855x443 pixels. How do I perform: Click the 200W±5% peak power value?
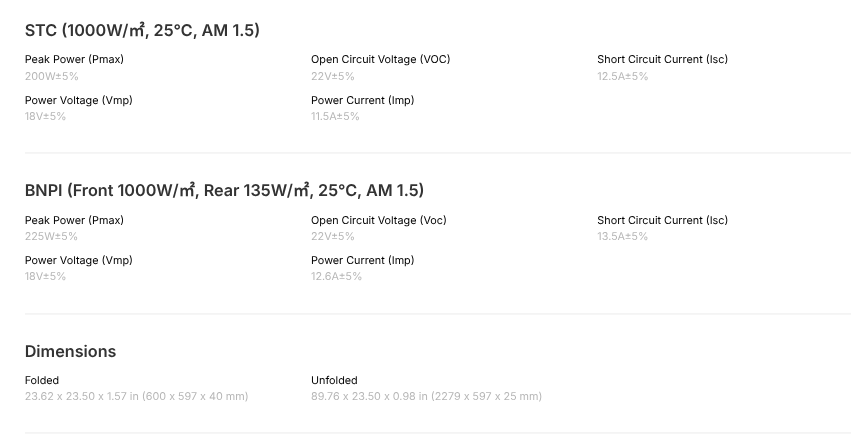click(x=51, y=76)
